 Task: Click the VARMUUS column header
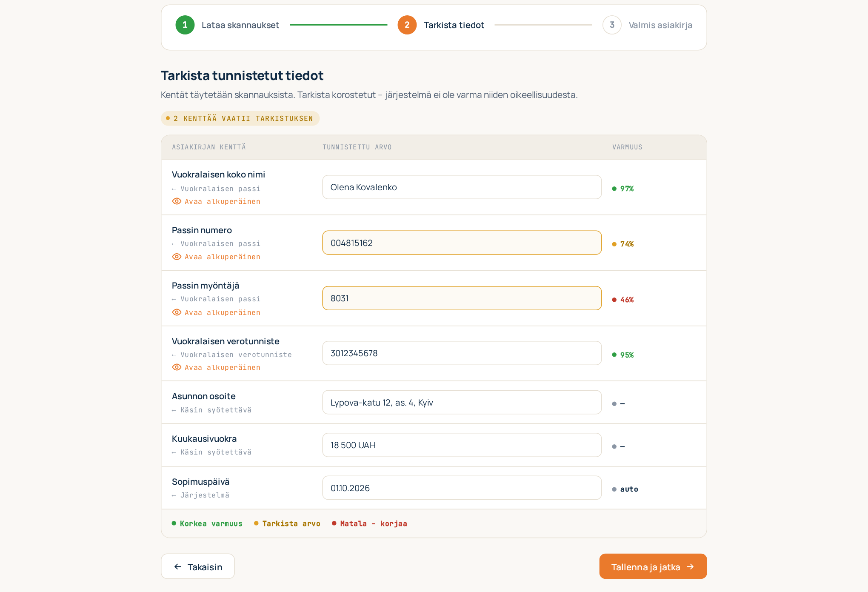tap(627, 147)
